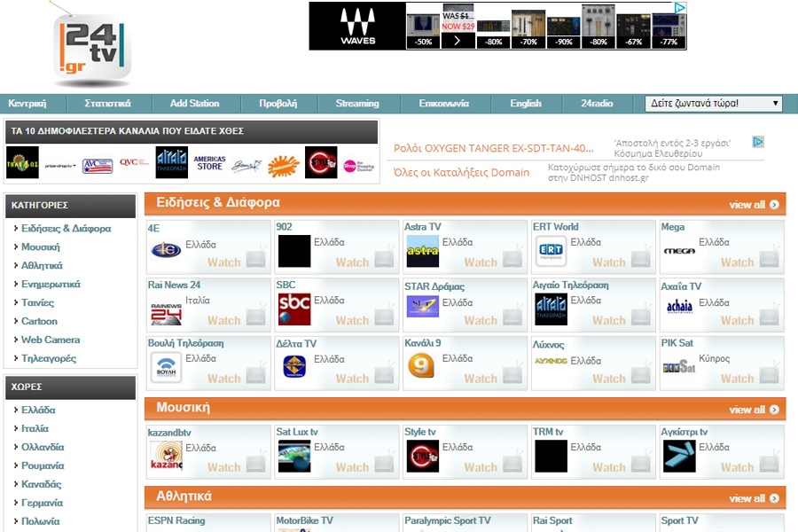Image resolution: width=798 pixels, height=532 pixels.
Task: Click the AVC logo in top 10 strip
Action: [x=98, y=166]
